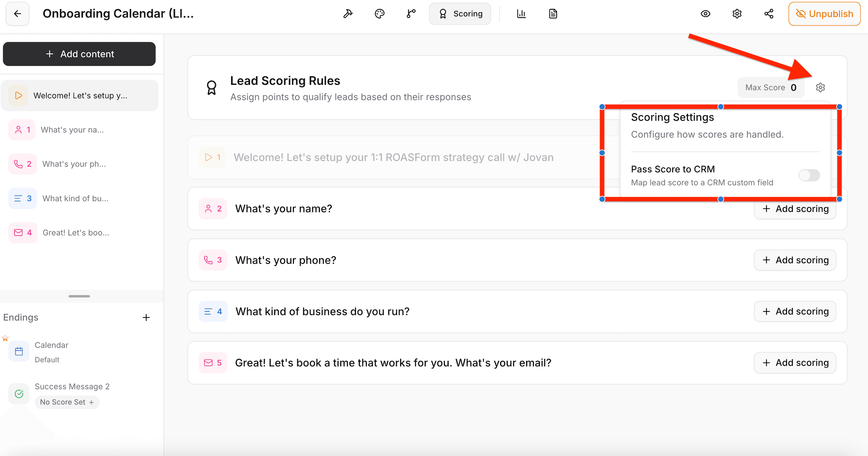Click the number 5 envelope badge in main list
The width and height of the screenshot is (868, 456).
[213, 363]
